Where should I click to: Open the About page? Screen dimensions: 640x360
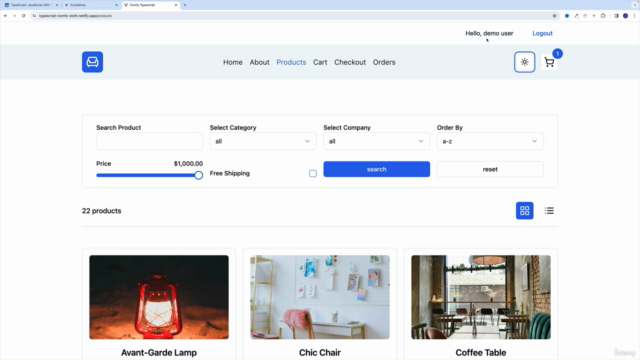click(260, 62)
